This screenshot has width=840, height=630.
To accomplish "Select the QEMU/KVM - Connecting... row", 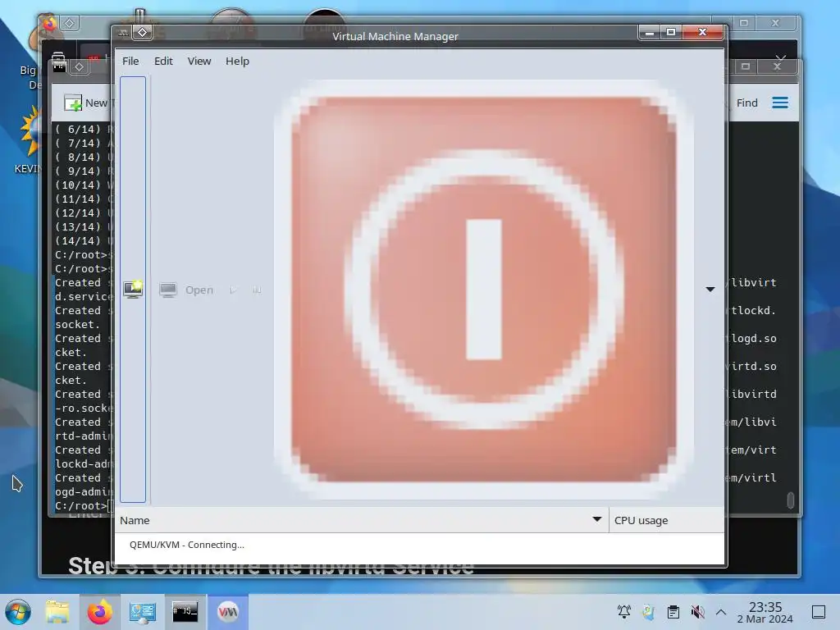I will tap(419, 545).
